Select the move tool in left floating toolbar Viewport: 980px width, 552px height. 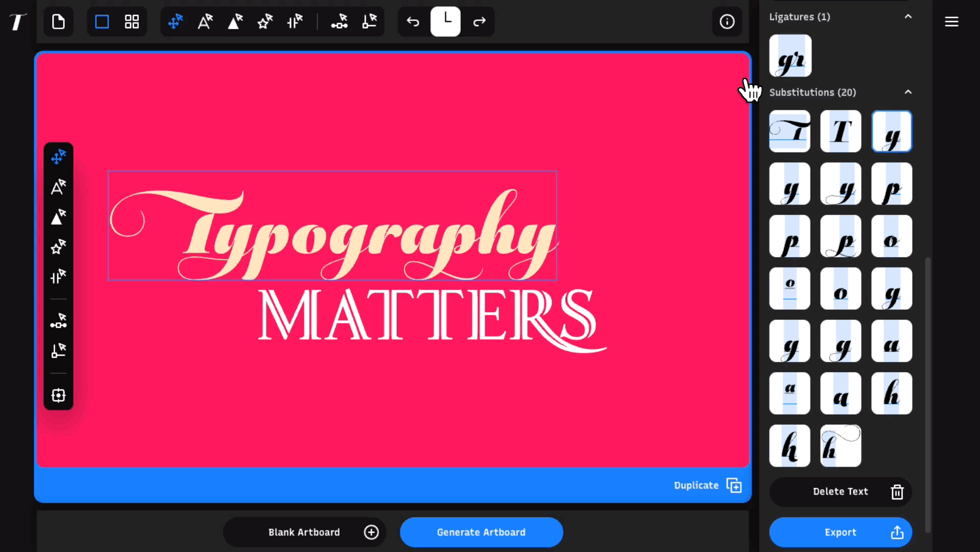pos(58,156)
